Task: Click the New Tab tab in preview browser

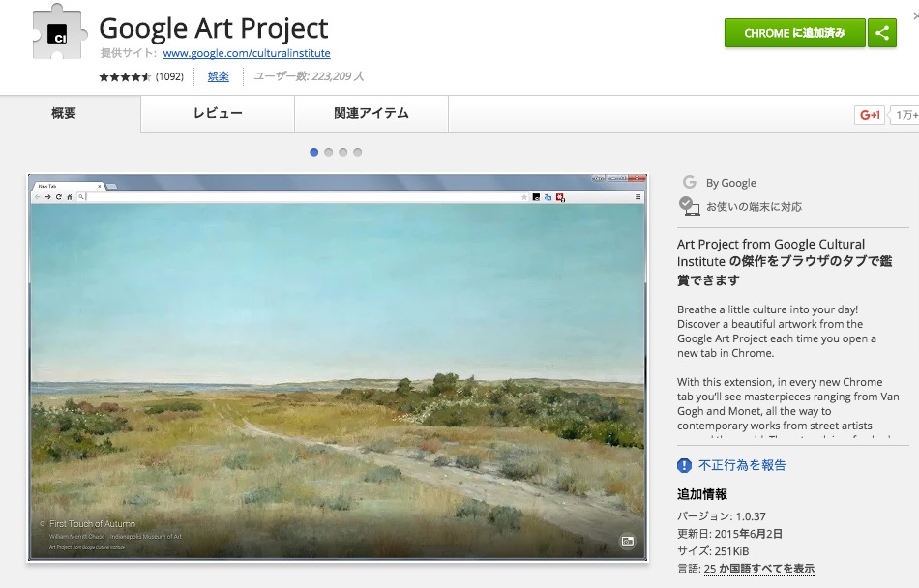Action: coord(68,186)
